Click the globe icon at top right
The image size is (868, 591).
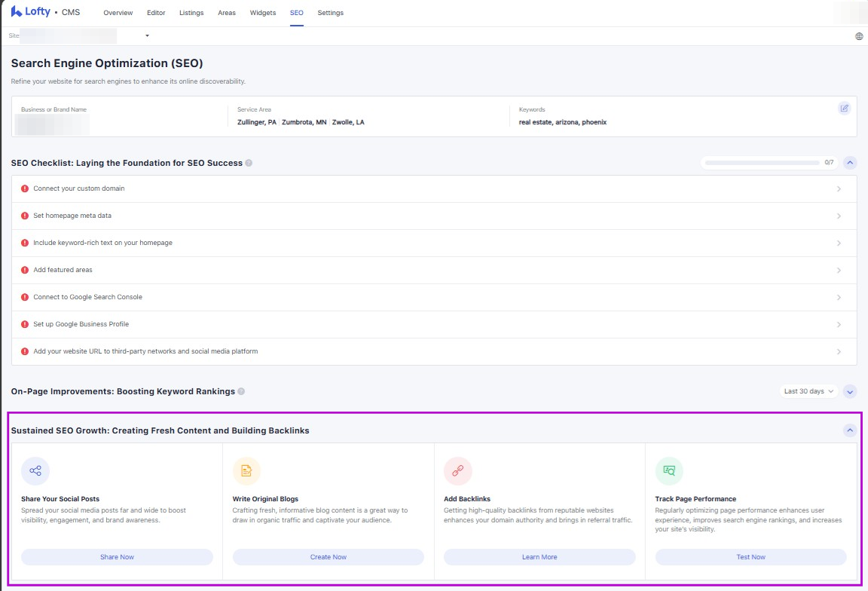click(859, 36)
